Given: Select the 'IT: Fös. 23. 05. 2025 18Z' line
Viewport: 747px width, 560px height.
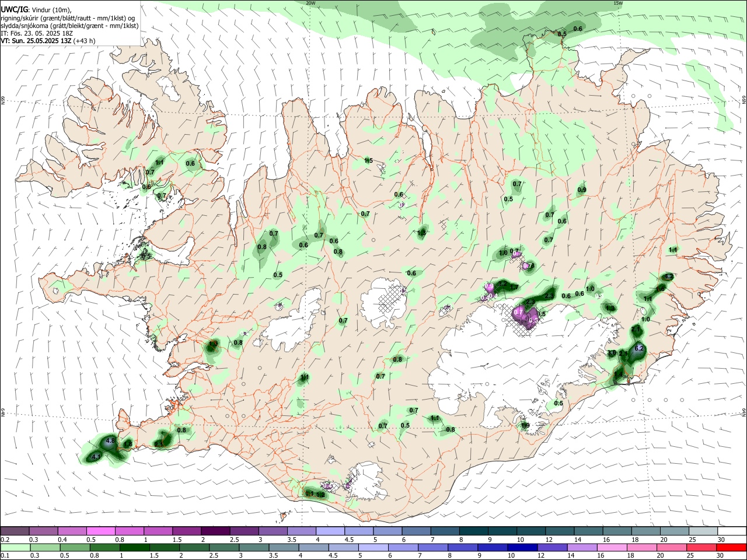Looking at the screenshot, I should click(x=38, y=33).
